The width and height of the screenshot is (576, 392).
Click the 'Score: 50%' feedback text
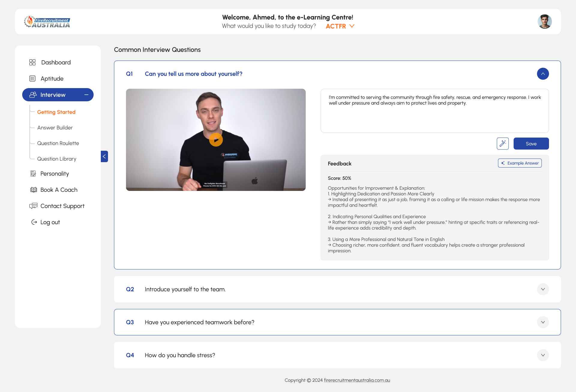[339, 178]
